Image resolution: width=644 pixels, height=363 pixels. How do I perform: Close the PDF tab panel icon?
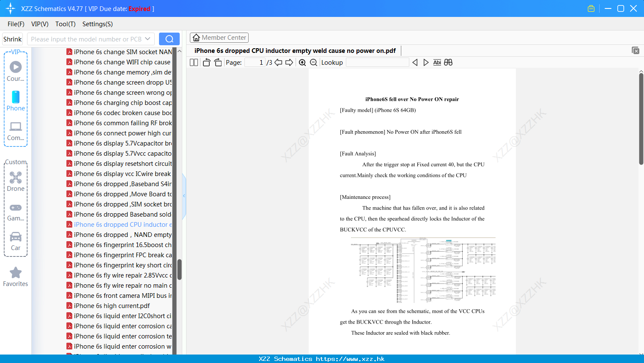click(636, 50)
